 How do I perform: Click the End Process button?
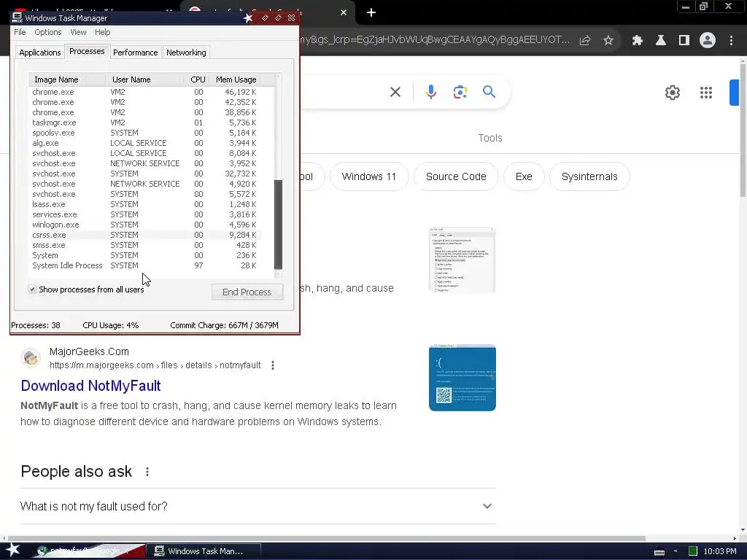[247, 292]
